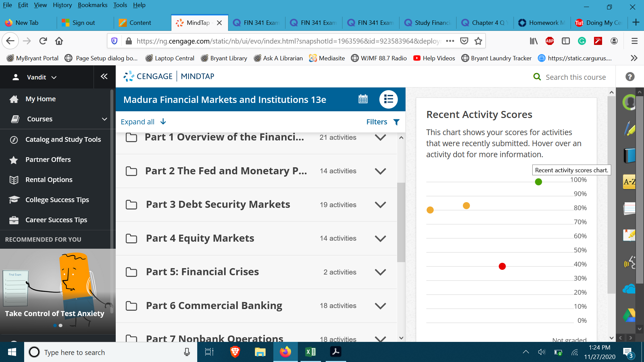Open File Explorer from the taskbar
The height and width of the screenshot is (362, 644).
click(x=260, y=352)
